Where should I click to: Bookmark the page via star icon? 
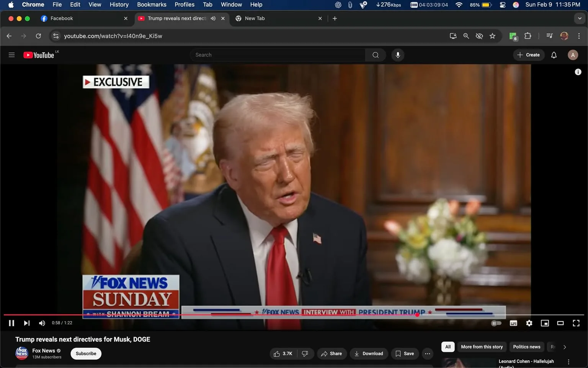(x=492, y=36)
